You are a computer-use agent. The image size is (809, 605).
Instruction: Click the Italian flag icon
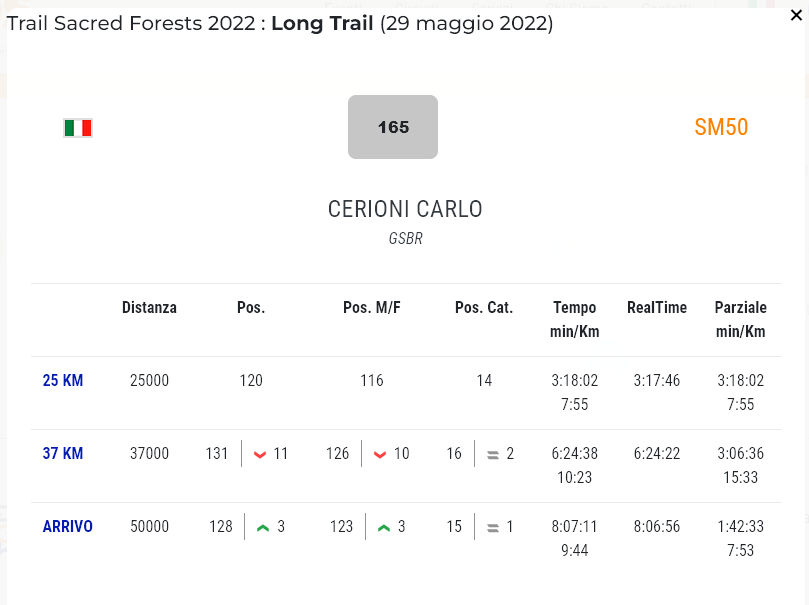coord(78,128)
